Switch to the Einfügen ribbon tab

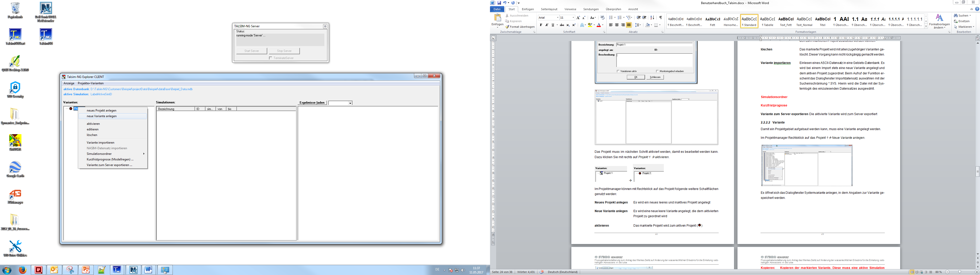[528, 9]
